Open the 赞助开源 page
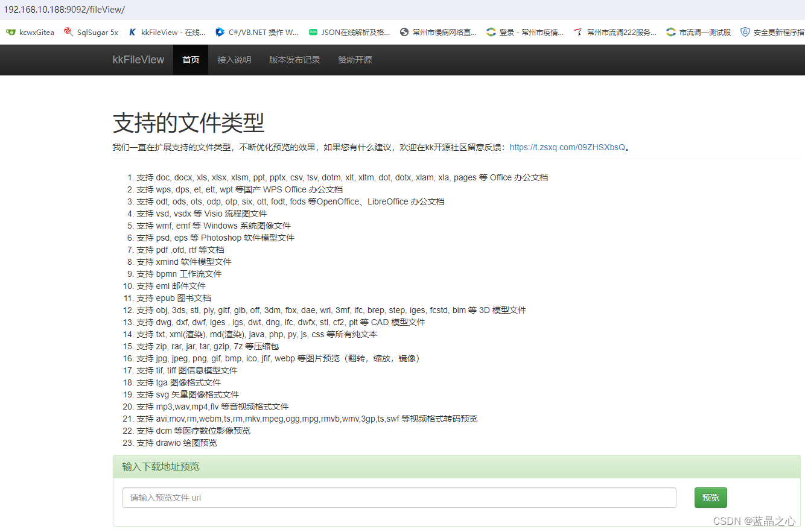The image size is (805, 532). tap(354, 60)
